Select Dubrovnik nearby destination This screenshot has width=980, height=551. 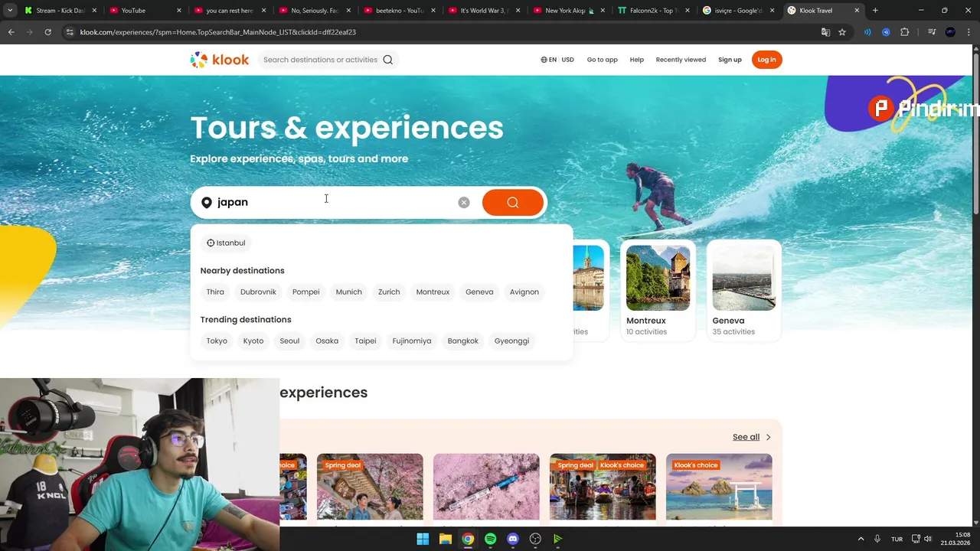pos(258,292)
